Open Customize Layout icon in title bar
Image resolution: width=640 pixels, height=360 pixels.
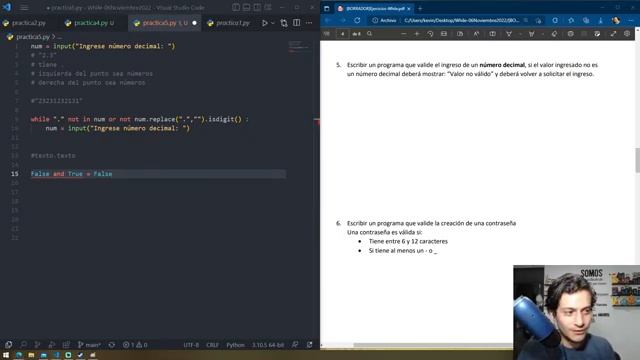268,7
